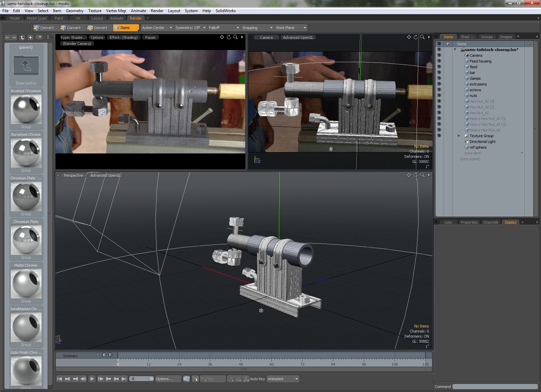Open the Animated auto key dropdown
This screenshot has height=392, width=541.
283,379
